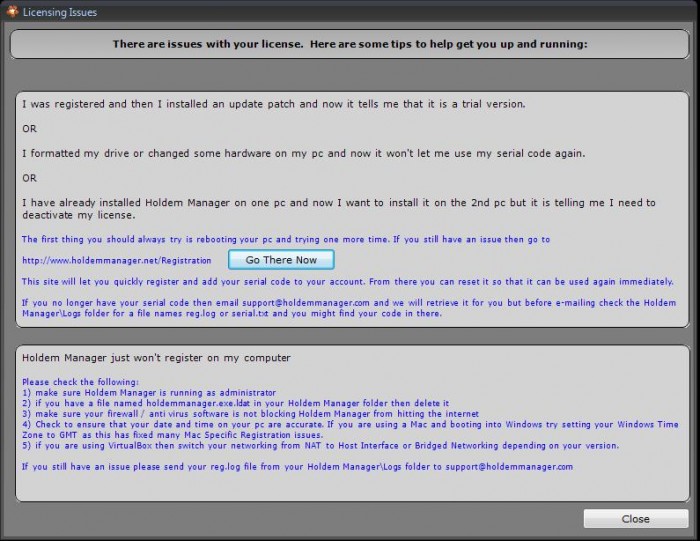Click step 4 about date and time accuracy
The height and width of the screenshot is (541, 700).
[350, 429]
